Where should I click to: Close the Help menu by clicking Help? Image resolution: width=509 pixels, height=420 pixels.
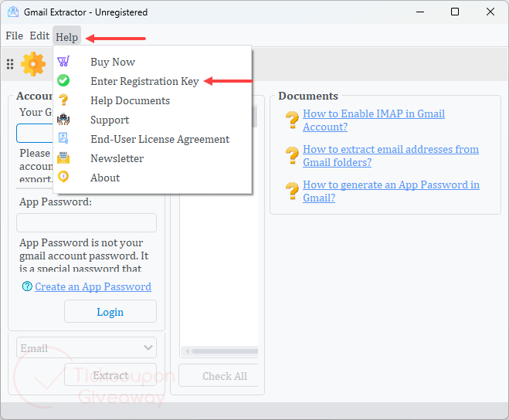(67, 37)
